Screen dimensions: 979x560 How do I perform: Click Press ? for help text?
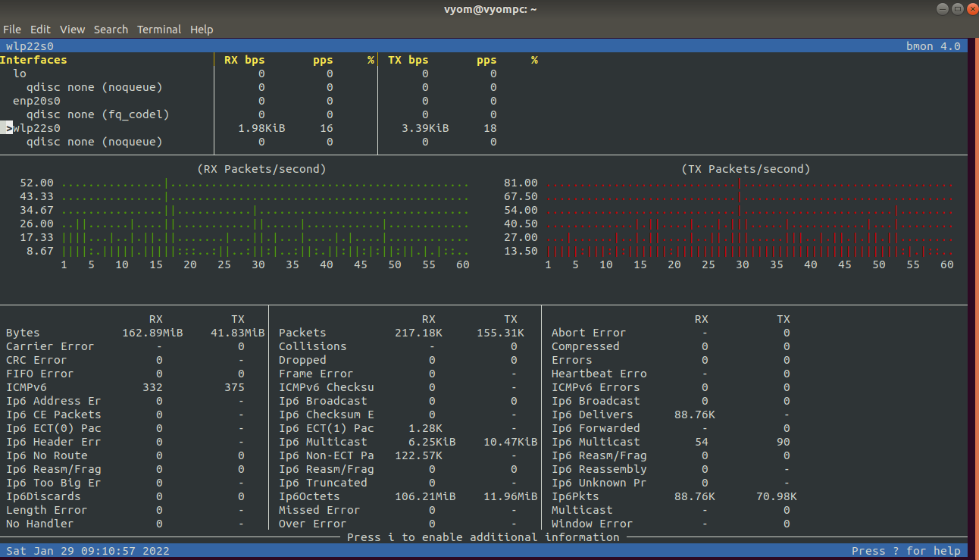pos(908,551)
